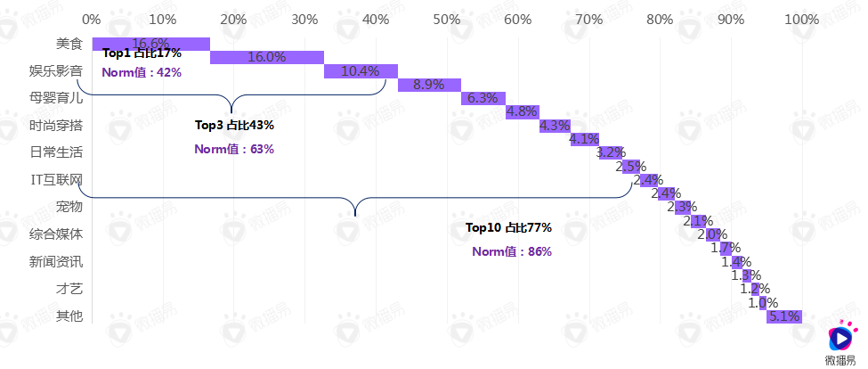
Task: Select the 娱乐影音 category label
Action: (x=56, y=70)
